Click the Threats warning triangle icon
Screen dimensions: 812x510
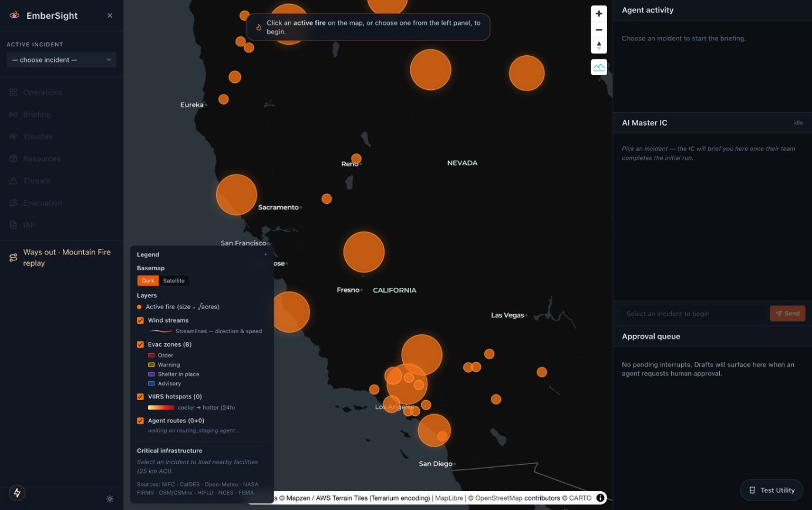13,181
